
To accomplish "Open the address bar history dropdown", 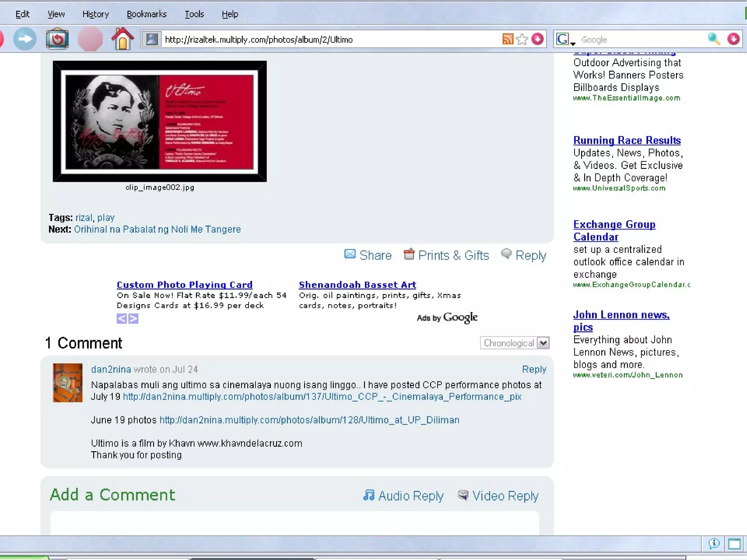I will click(538, 39).
